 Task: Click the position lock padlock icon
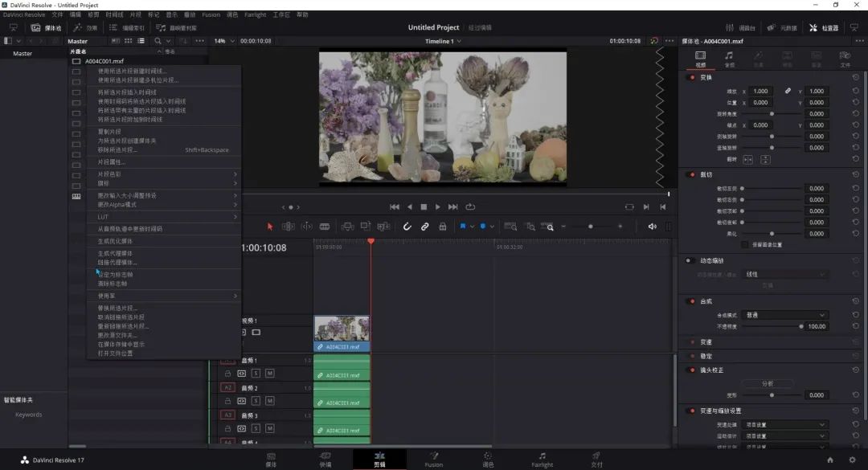tap(442, 227)
